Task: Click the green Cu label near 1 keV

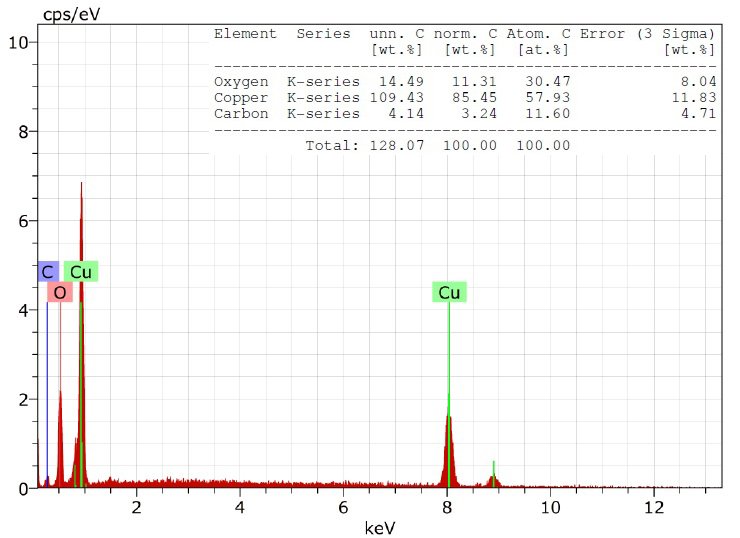Action: [81, 271]
